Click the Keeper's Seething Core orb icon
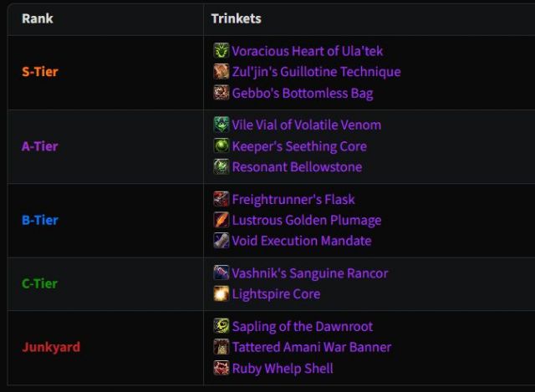535x392 pixels. [x=221, y=146]
